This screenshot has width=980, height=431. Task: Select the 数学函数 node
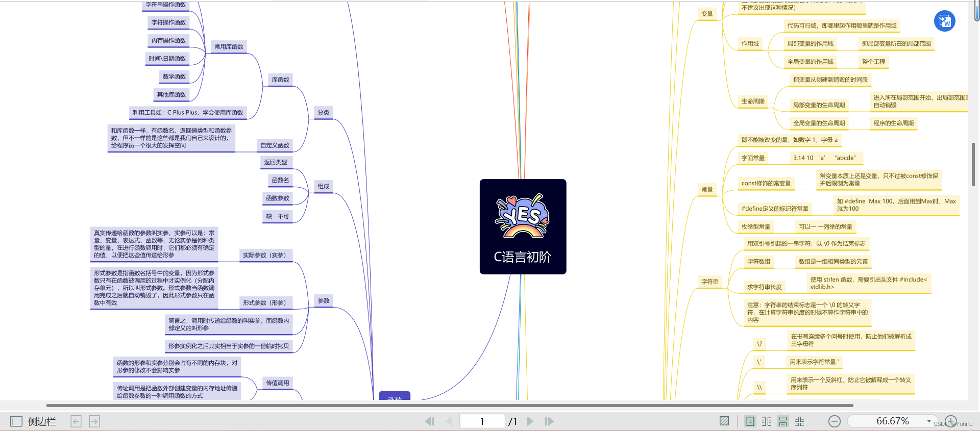tap(174, 77)
